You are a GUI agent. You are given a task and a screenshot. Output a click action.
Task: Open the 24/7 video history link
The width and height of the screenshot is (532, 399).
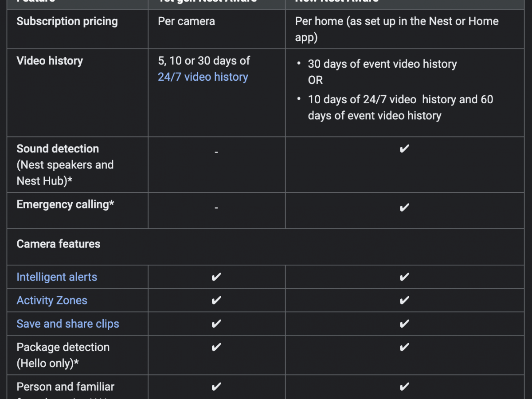pyautogui.click(x=203, y=77)
